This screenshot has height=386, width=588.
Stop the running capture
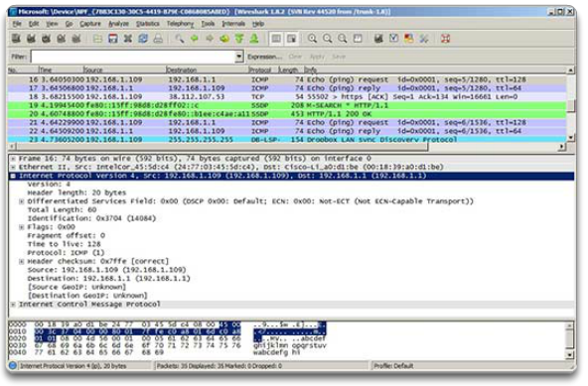click(62, 39)
